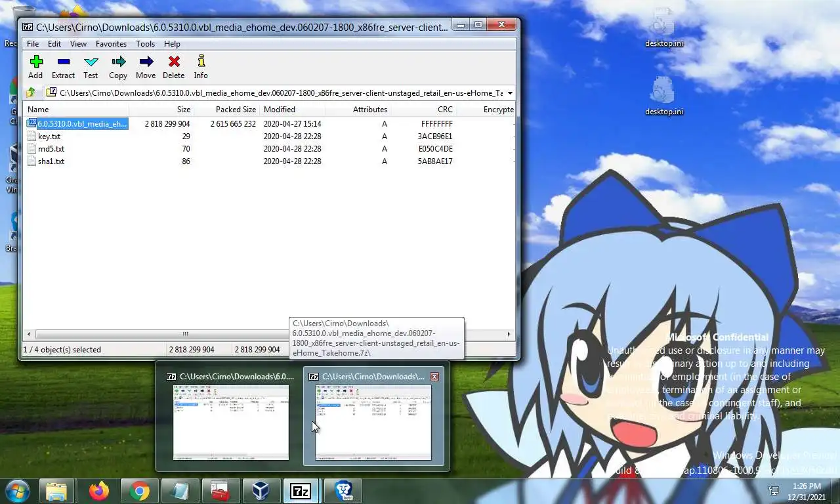Click the Extract toolbar icon
840x504 pixels.
pyautogui.click(x=63, y=67)
